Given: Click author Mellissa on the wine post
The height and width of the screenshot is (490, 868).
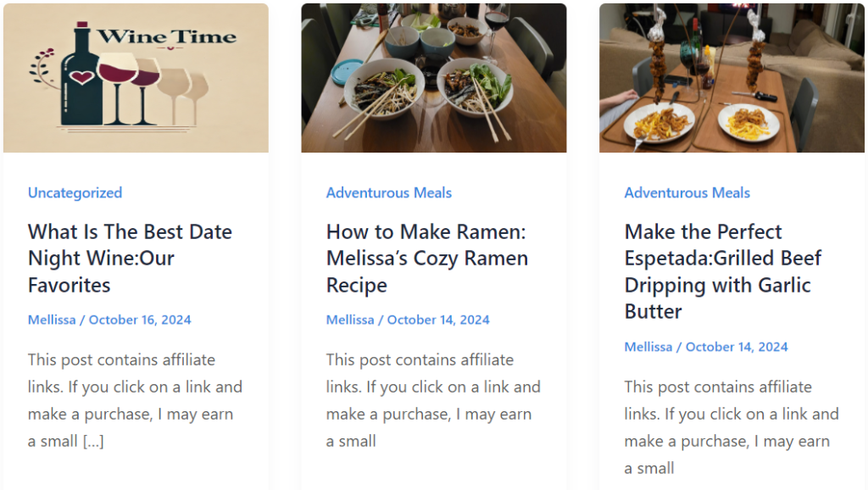Looking at the screenshot, I should (52, 320).
